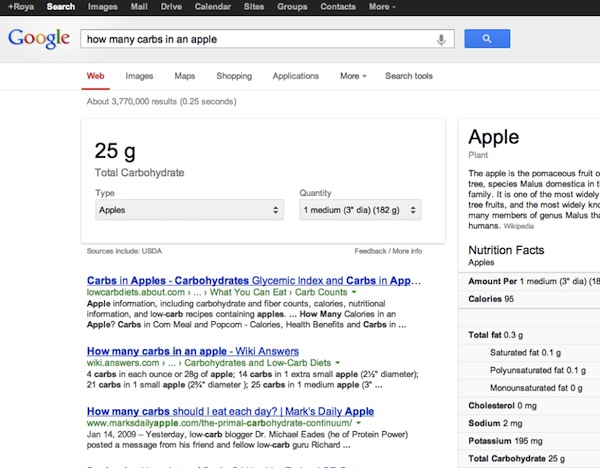Open Contacts in the top bar

point(338,7)
